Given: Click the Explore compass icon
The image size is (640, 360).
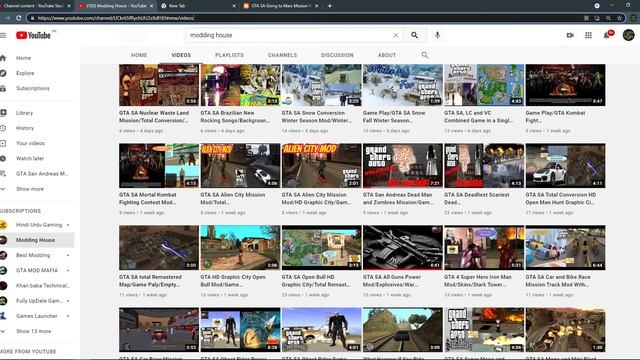Looking at the screenshot, I should point(3,73).
